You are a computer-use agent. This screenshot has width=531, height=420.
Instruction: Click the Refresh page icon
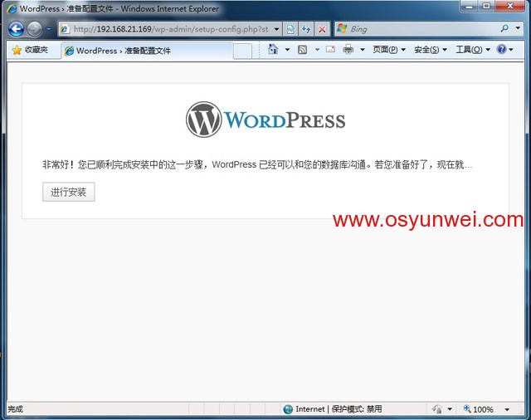306,29
